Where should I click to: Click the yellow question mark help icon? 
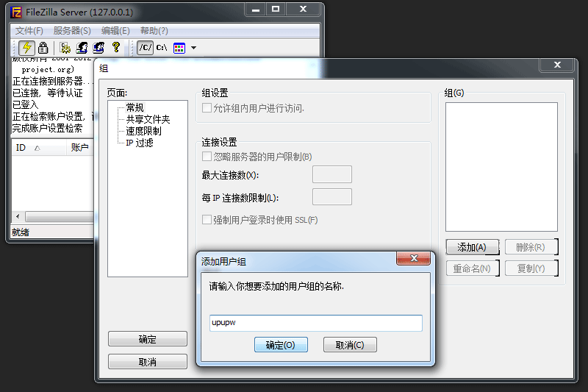pyautogui.click(x=116, y=48)
